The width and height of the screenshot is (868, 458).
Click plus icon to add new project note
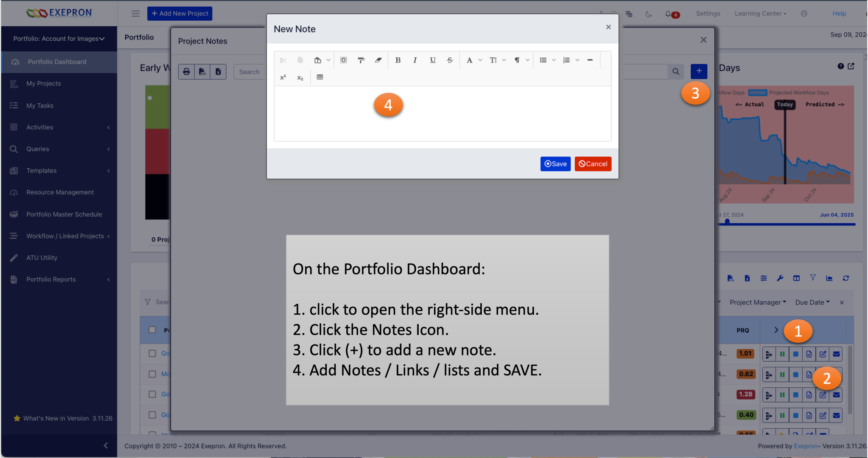pyautogui.click(x=699, y=71)
